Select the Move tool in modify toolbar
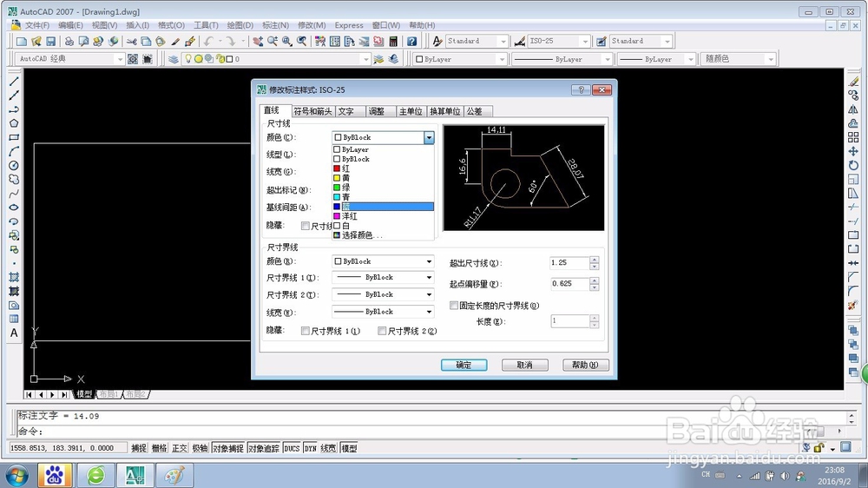This screenshot has width=868, height=488. point(853,151)
